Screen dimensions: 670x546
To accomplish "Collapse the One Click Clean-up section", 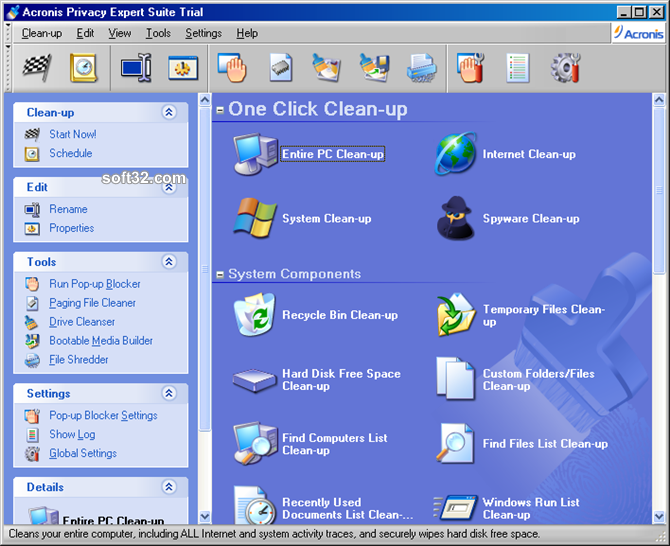I will [x=220, y=111].
